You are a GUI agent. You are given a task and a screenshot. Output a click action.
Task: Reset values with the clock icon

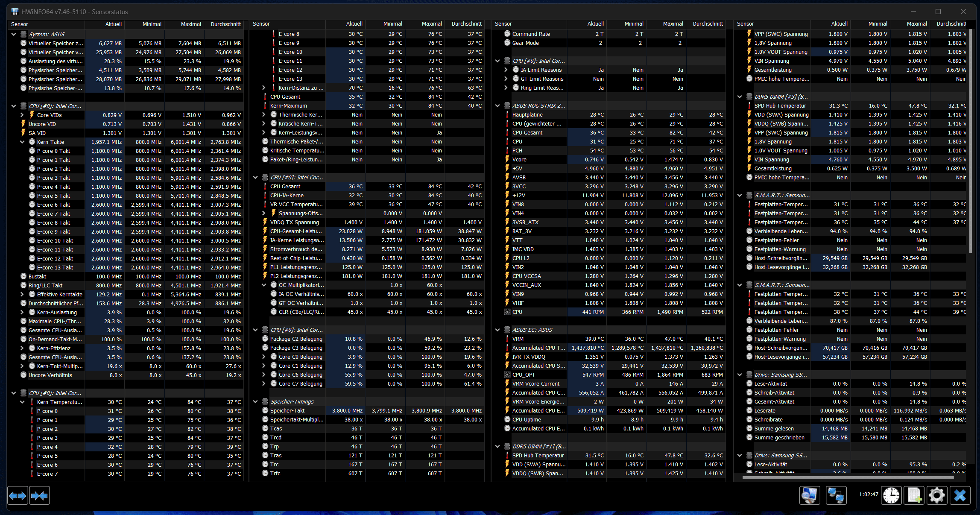[x=891, y=495]
